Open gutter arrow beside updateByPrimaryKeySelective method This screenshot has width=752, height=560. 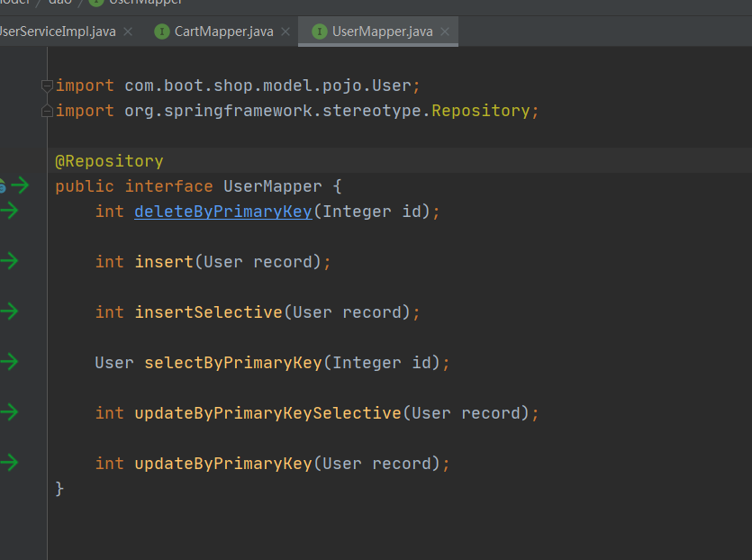point(9,411)
